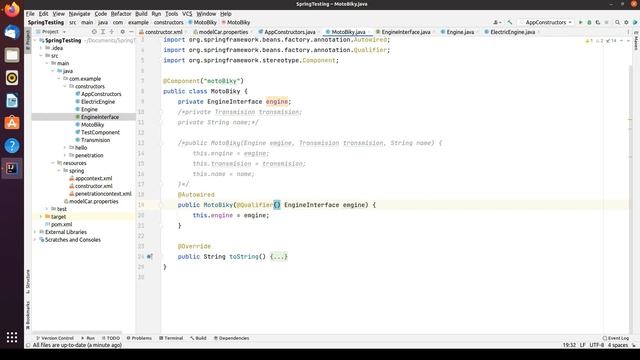Expand the target folder
640x360 pixels.
click(x=41, y=217)
